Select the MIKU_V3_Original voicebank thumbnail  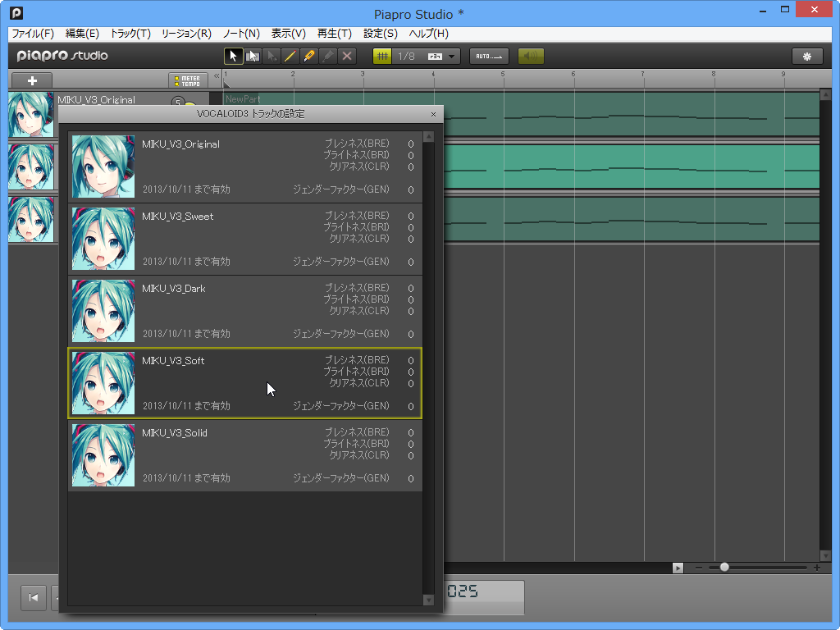pyautogui.click(x=103, y=167)
